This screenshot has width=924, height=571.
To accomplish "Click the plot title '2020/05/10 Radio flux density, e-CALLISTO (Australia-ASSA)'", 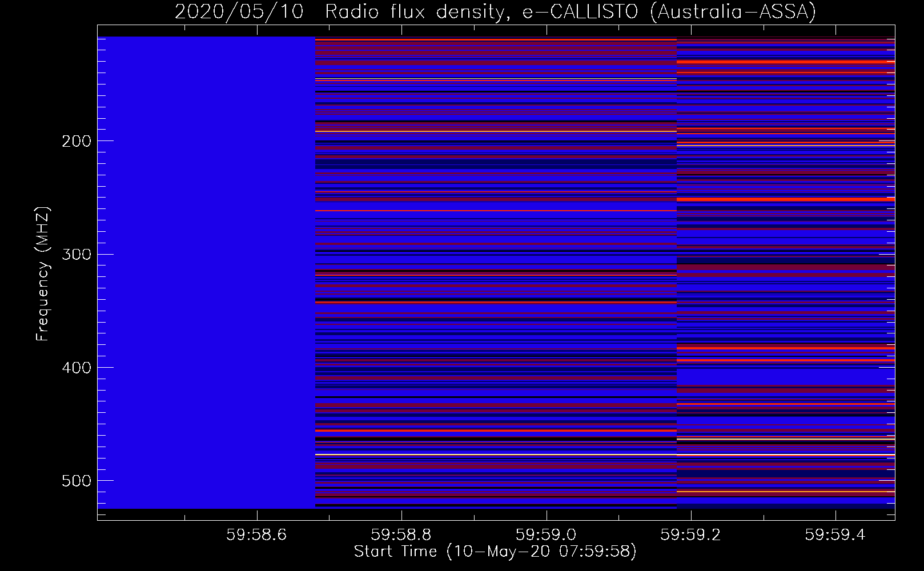I will (x=495, y=11).
